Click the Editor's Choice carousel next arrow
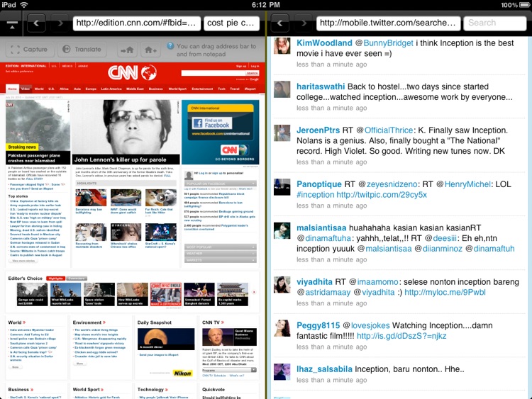 [x=254, y=292]
